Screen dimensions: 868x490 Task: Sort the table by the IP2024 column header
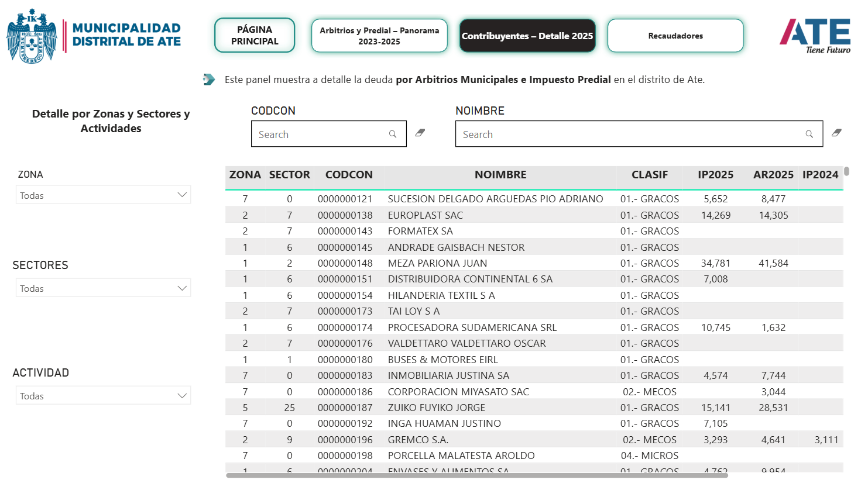(821, 175)
